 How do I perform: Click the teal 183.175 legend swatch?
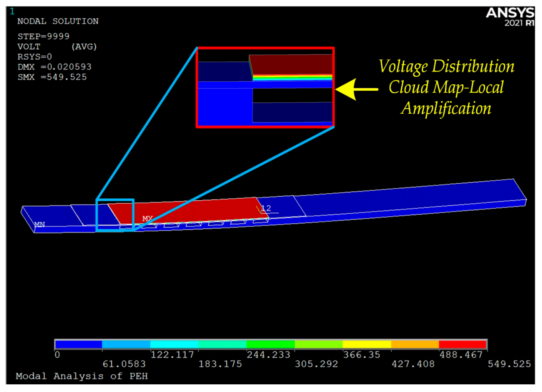[x=222, y=344]
